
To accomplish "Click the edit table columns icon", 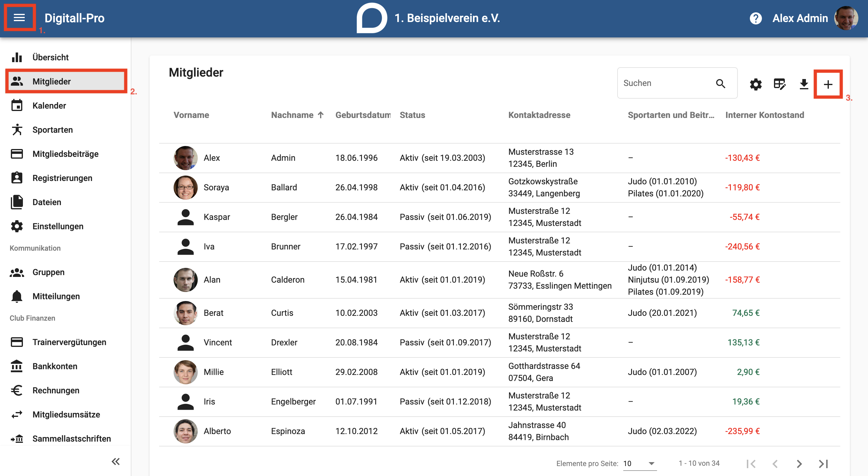I will click(x=780, y=84).
